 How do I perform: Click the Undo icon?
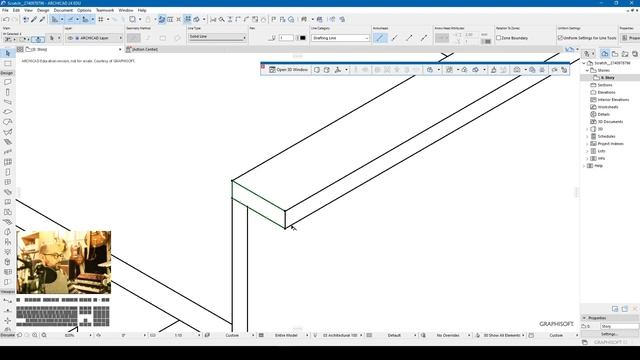(6, 19)
